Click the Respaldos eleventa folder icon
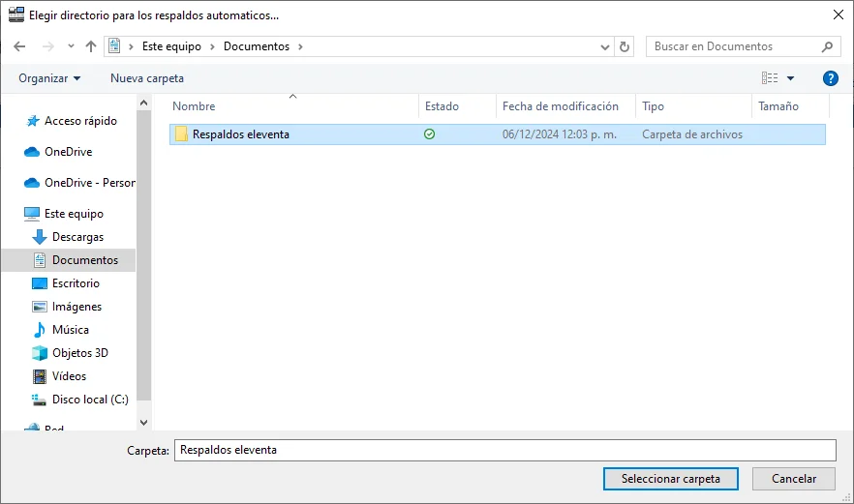The height and width of the screenshot is (504, 854). (x=181, y=133)
